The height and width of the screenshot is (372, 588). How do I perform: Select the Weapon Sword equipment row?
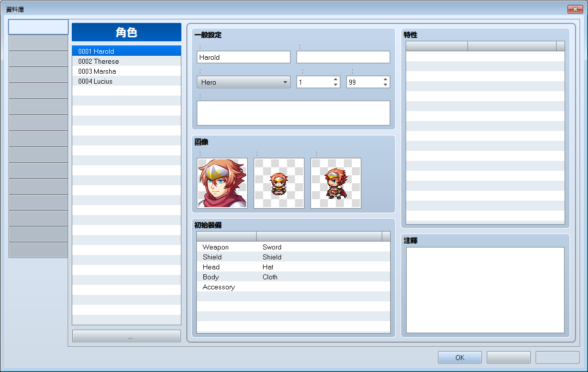click(293, 247)
